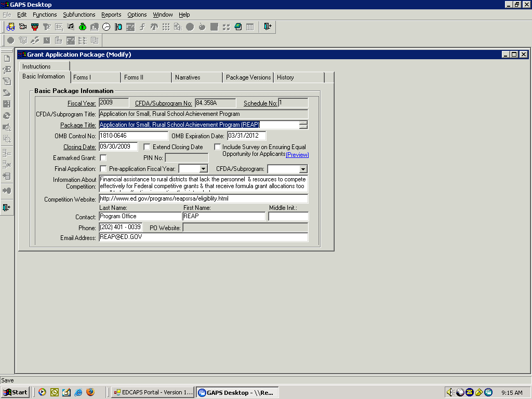Click the money bag icon in the toolbar
Image resolution: width=532 pixels, height=399 pixels.
[x=82, y=27]
